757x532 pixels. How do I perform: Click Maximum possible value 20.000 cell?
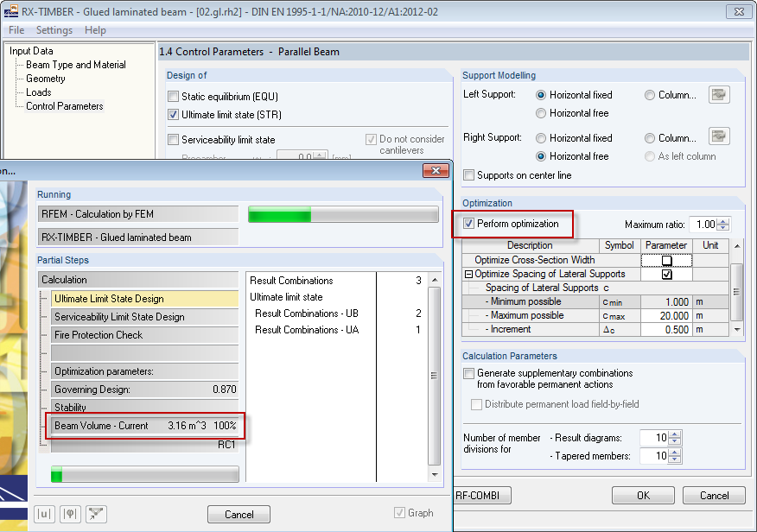[x=667, y=316]
